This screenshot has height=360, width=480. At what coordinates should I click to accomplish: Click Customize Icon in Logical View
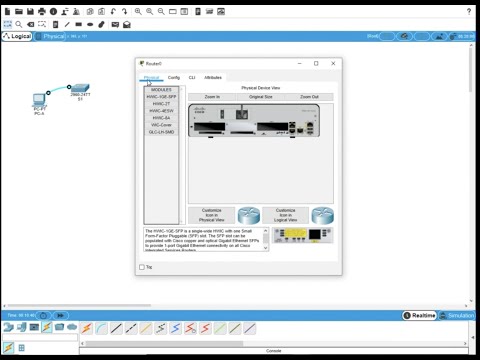285,215
